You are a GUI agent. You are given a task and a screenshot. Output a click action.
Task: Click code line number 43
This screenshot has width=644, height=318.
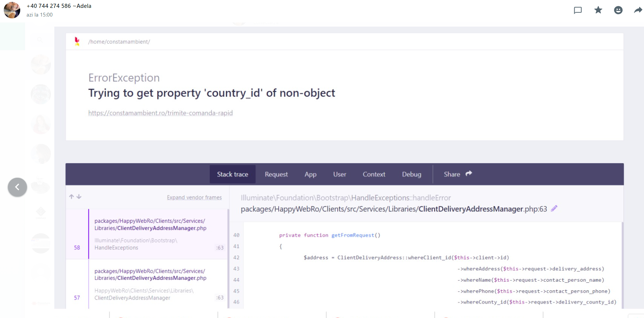tap(236, 268)
